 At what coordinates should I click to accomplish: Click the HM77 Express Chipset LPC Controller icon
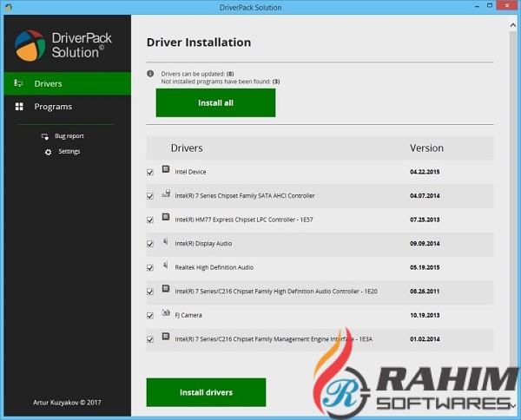tap(165, 219)
